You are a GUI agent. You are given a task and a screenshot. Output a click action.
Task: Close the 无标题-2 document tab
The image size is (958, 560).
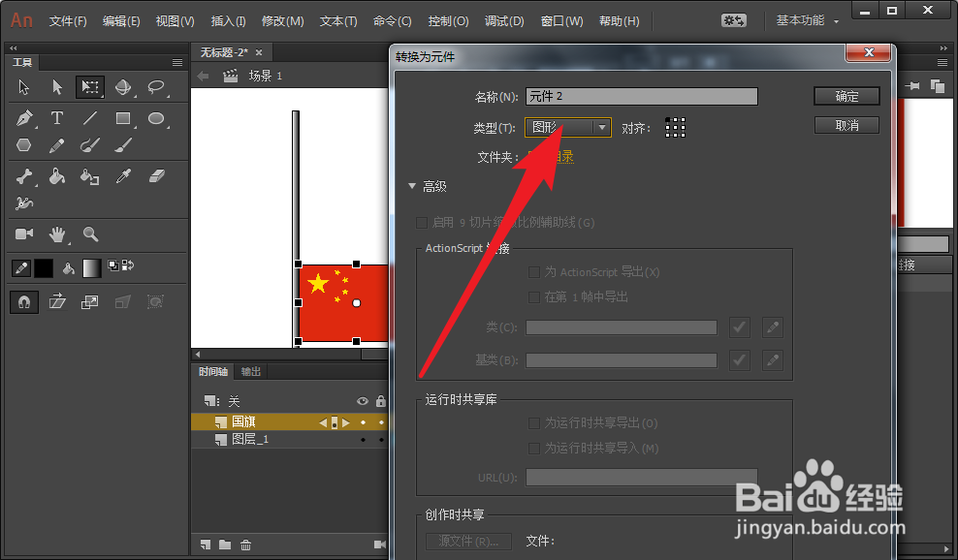tap(259, 52)
